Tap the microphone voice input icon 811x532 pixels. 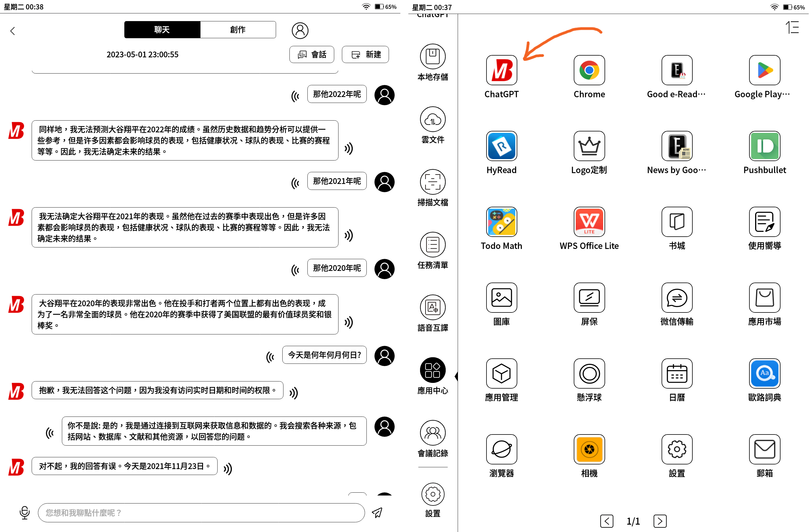click(25, 512)
